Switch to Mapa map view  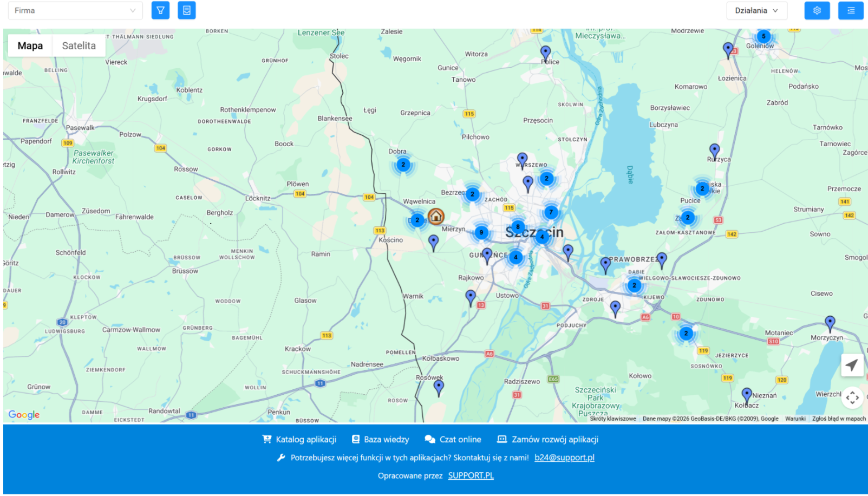pyautogui.click(x=30, y=46)
